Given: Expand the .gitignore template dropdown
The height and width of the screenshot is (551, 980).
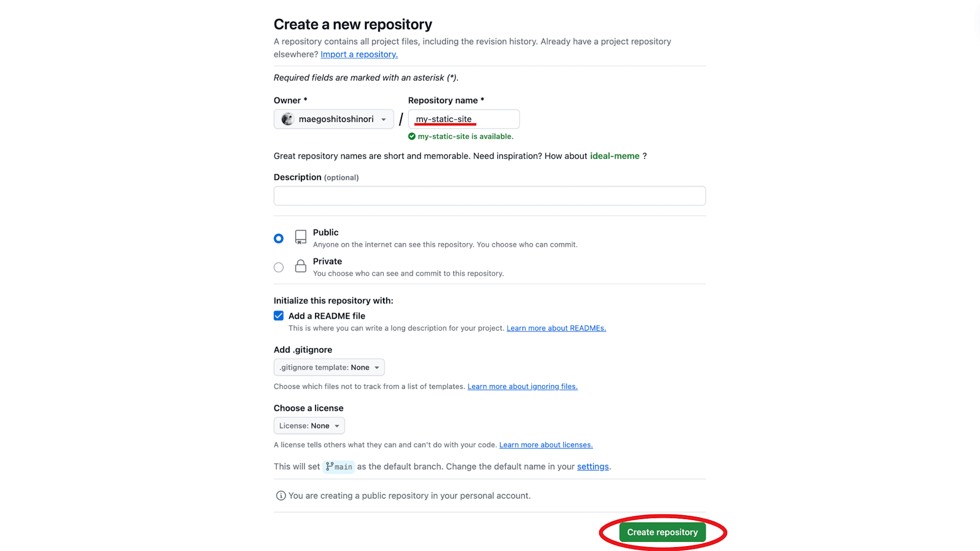Looking at the screenshot, I should [x=329, y=367].
